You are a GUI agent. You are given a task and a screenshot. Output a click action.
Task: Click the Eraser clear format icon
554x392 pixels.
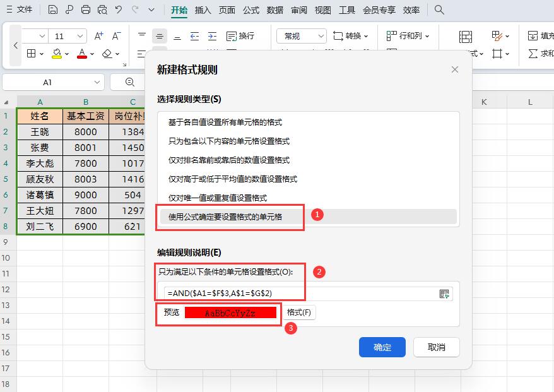point(107,54)
